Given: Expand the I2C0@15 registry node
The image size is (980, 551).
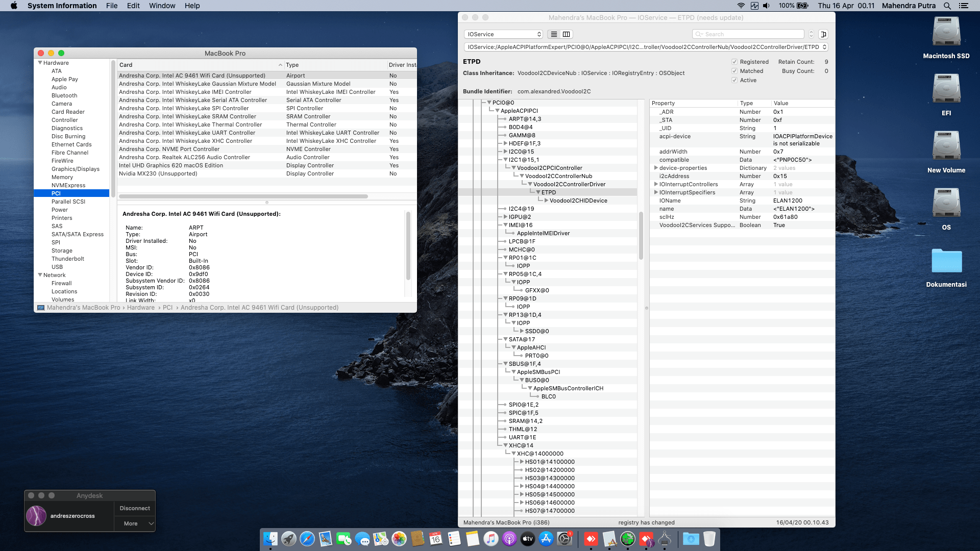Looking at the screenshot, I should (x=505, y=152).
